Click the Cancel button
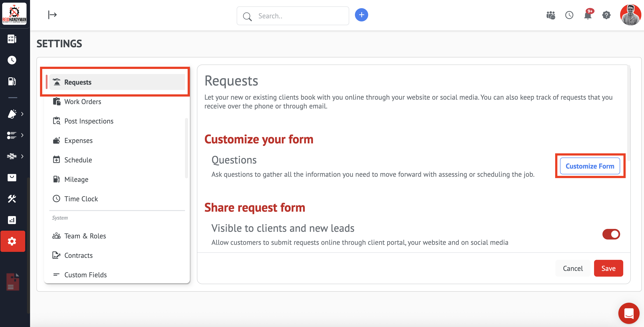 [572, 268]
